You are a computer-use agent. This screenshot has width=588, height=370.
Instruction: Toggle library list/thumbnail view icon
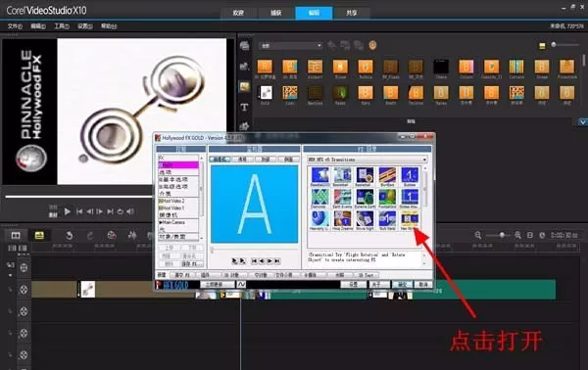(x=542, y=46)
